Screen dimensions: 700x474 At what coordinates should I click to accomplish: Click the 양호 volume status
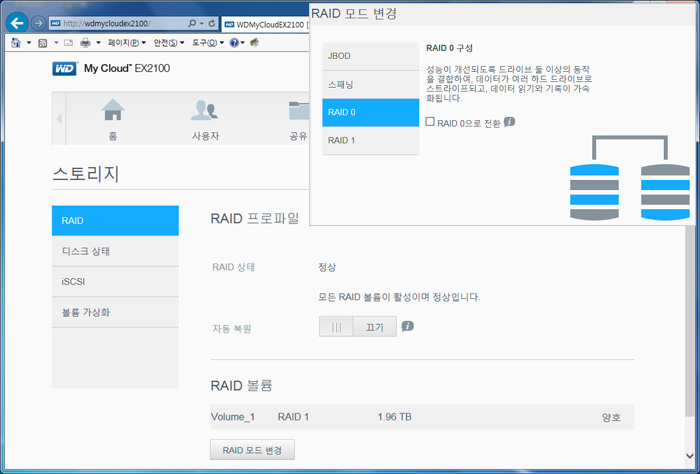(x=611, y=417)
